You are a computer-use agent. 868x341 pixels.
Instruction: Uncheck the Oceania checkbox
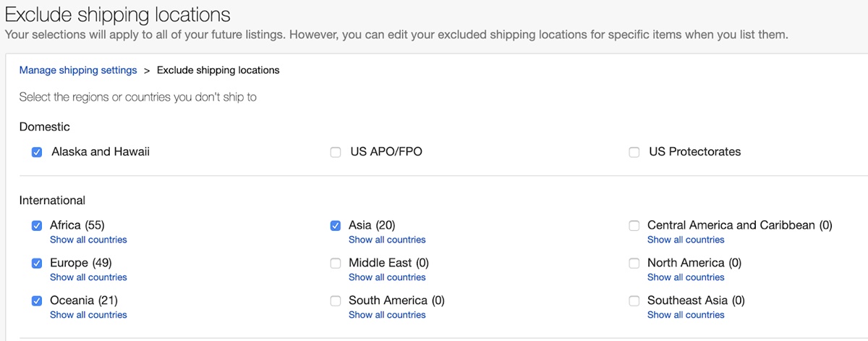(x=37, y=301)
